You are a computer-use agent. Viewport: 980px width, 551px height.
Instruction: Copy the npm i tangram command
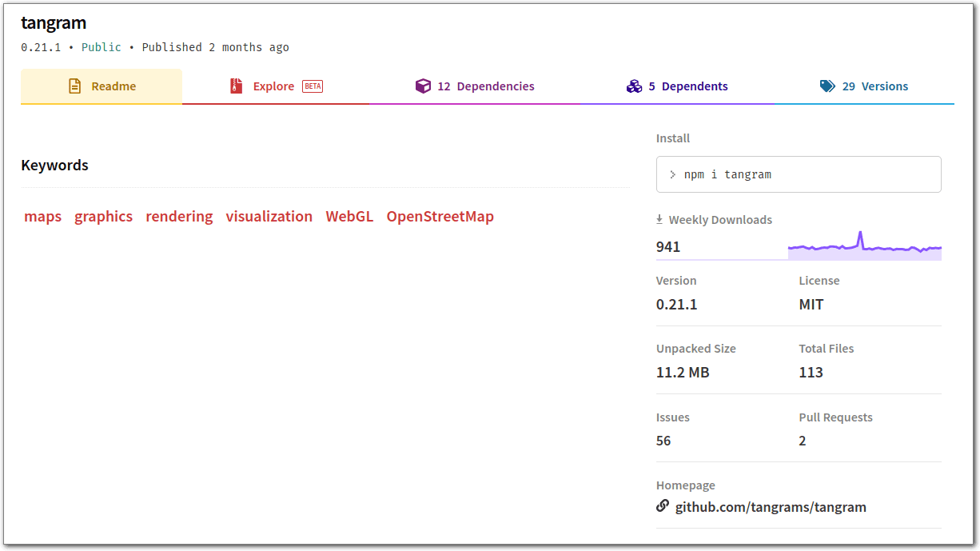(799, 174)
